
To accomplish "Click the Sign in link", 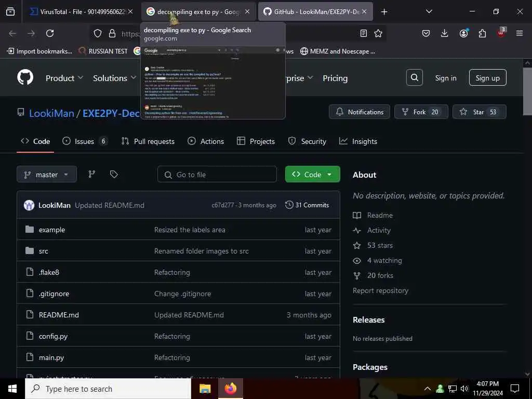I will (x=445, y=78).
